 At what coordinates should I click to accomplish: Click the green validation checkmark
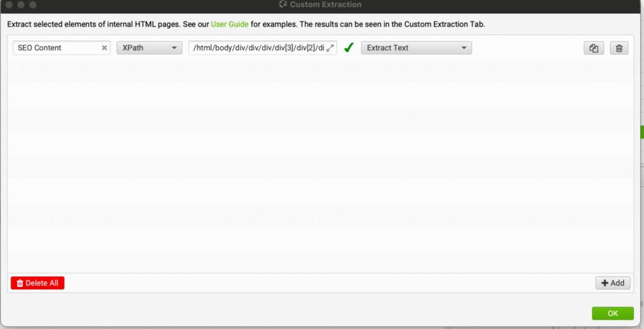[349, 48]
